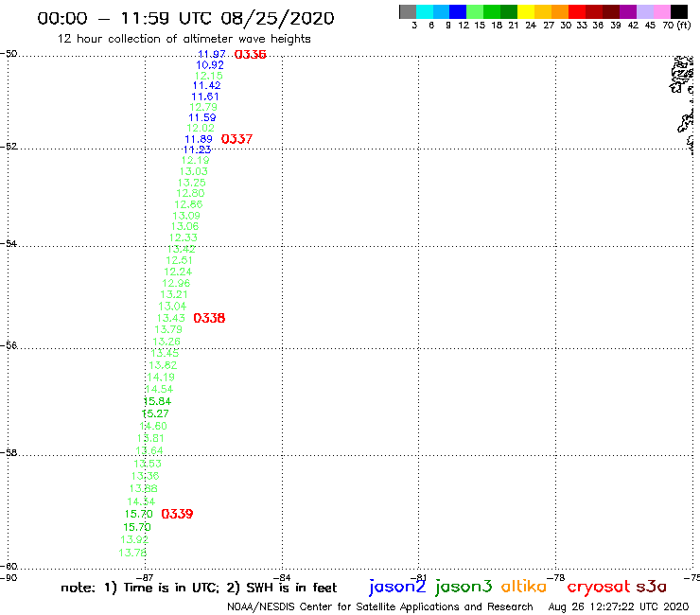Select the value 12.80
The image size is (700, 615).
pyautogui.click(x=191, y=193)
